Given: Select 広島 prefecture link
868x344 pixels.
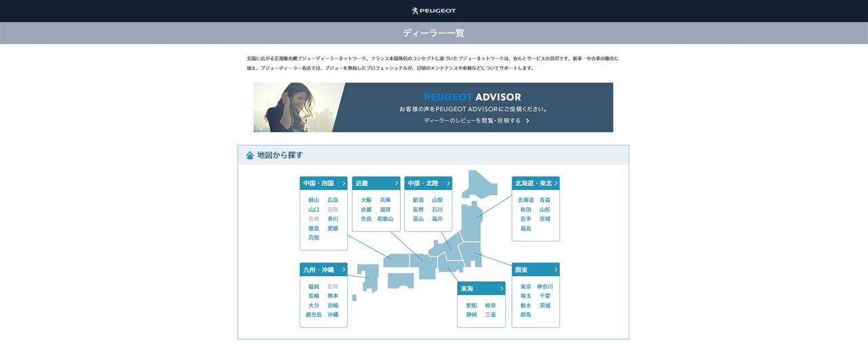Looking at the screenshot, I should point(332,200).
